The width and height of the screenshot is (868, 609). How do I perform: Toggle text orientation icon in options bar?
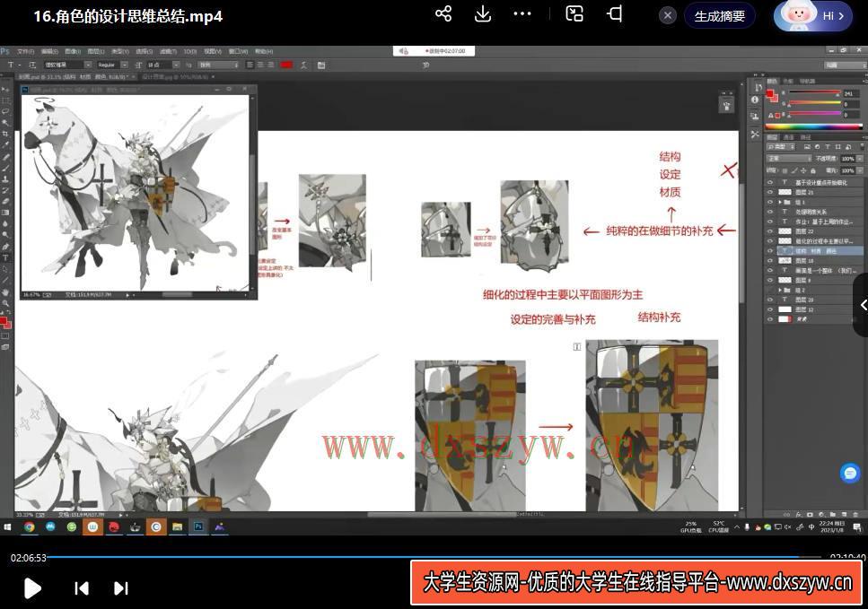[32, 65]
